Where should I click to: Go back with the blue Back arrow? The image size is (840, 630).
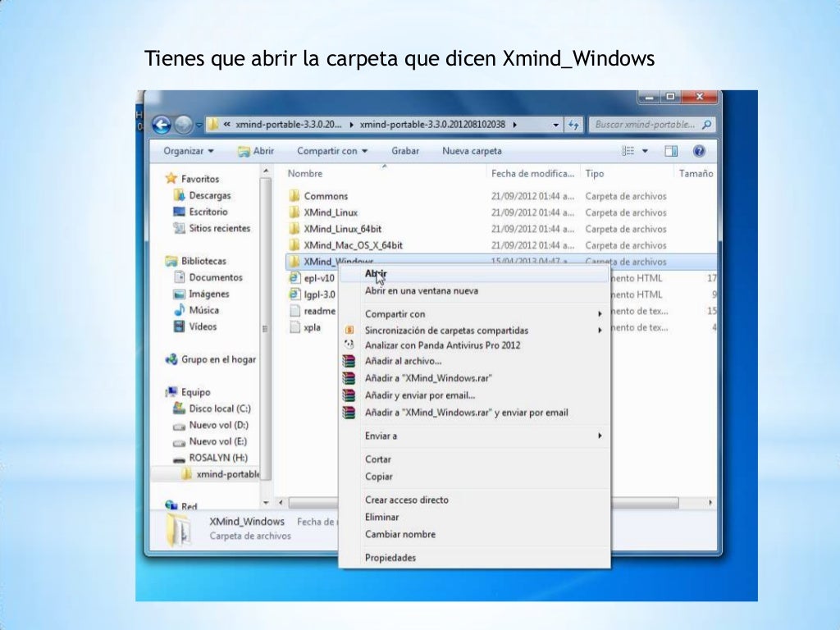pos(162,125)
